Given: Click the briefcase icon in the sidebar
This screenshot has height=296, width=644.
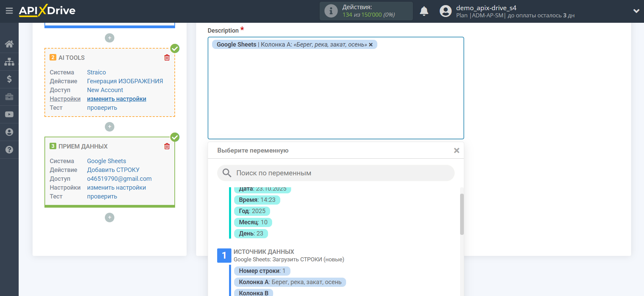Looking at the screenshot, I should tap(9, 97).
